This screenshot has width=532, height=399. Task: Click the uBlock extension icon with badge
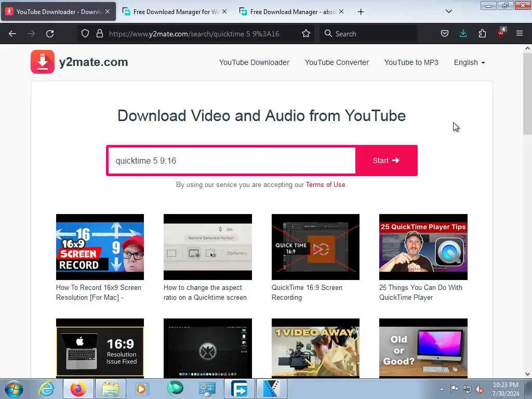[x=501, y=33]
